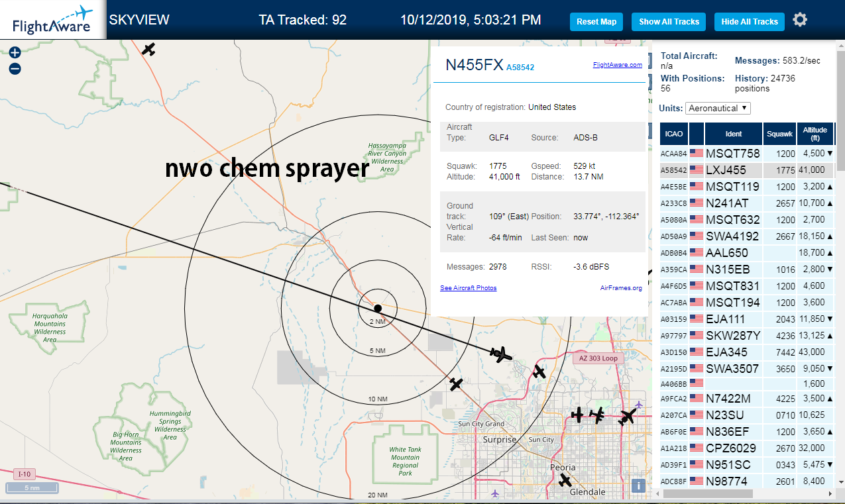Click the AZ 303 Loop road label

(598, 358)
